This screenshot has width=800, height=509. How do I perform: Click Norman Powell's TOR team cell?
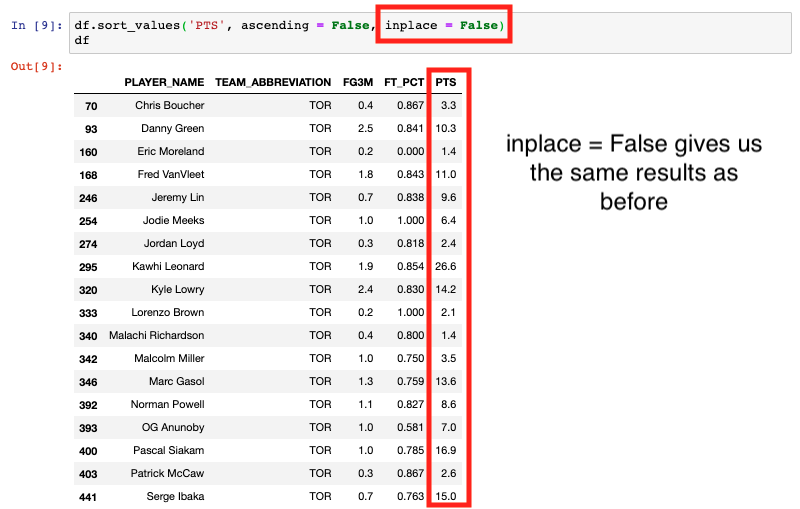pyautogui.click(x=320, y=404)
